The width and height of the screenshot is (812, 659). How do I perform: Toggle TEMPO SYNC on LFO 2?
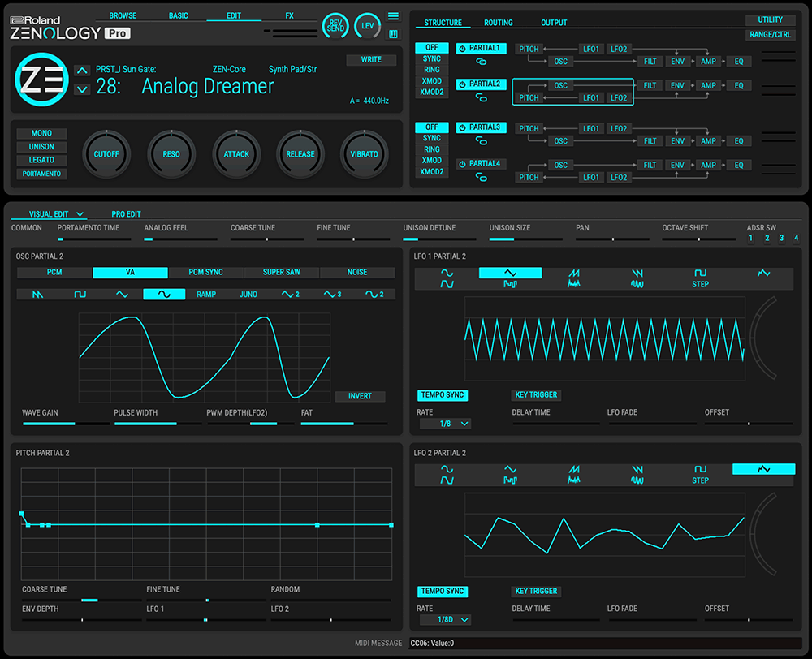[442, 592]
